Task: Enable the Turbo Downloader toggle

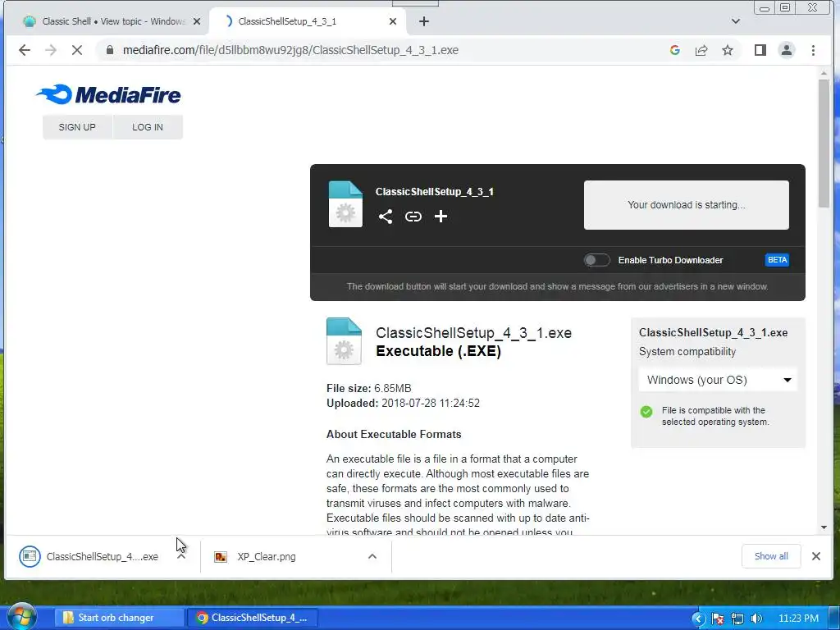Action: [x=597, y=260]
